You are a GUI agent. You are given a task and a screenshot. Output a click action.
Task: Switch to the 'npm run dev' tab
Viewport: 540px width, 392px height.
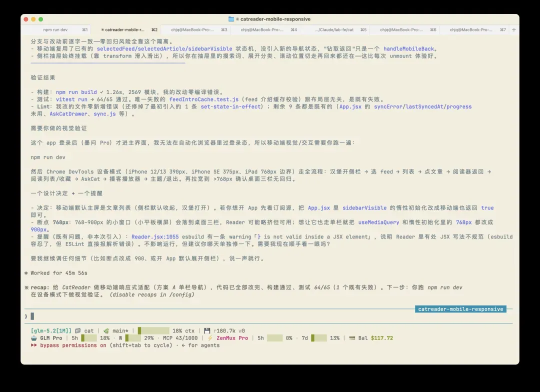point(55,30)
